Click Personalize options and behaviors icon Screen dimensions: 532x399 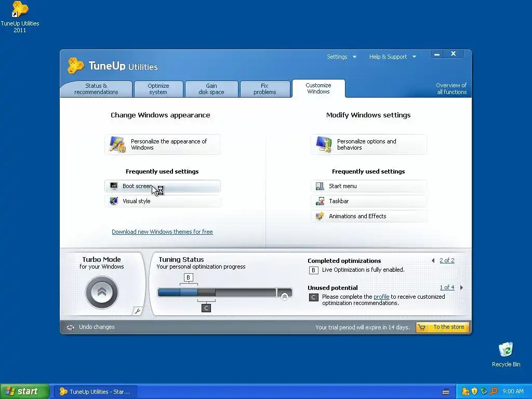point(324,144)
